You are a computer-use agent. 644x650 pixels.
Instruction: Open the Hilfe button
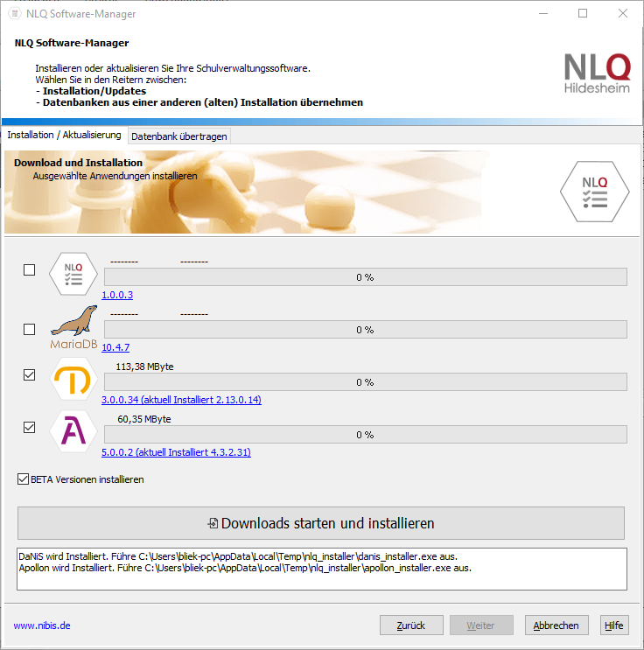pos(614,626)
